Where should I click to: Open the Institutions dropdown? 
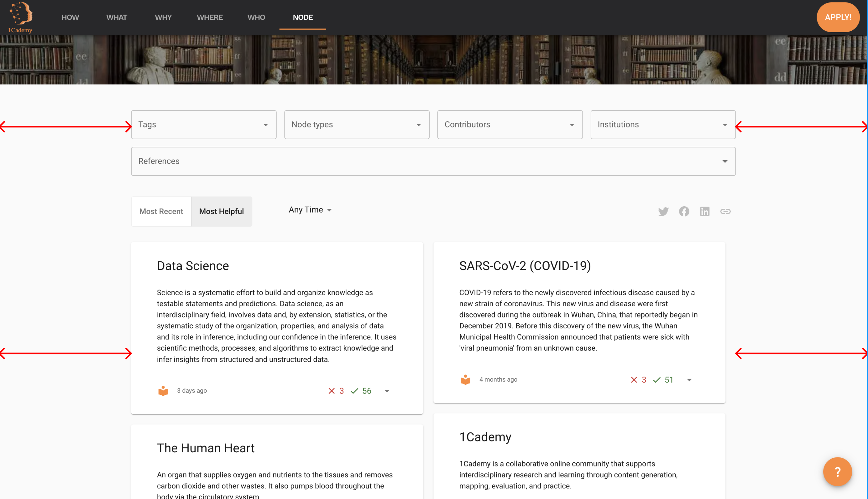click(663, 125)
